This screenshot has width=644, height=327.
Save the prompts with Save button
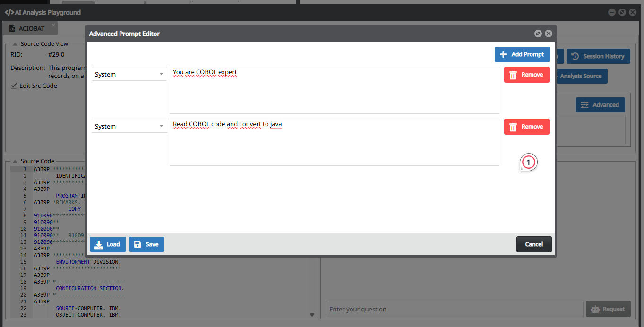tap(146, 244)
